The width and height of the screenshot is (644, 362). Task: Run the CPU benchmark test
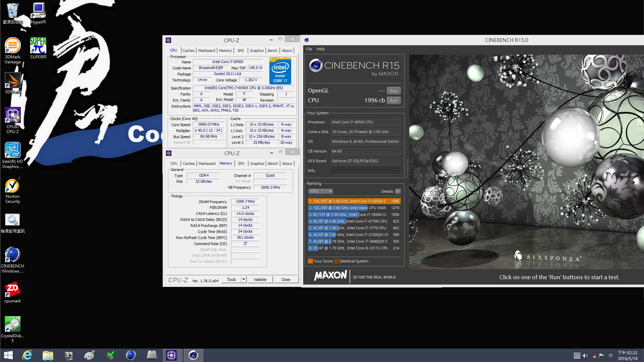pyautogui.click(x=393, y=101)
